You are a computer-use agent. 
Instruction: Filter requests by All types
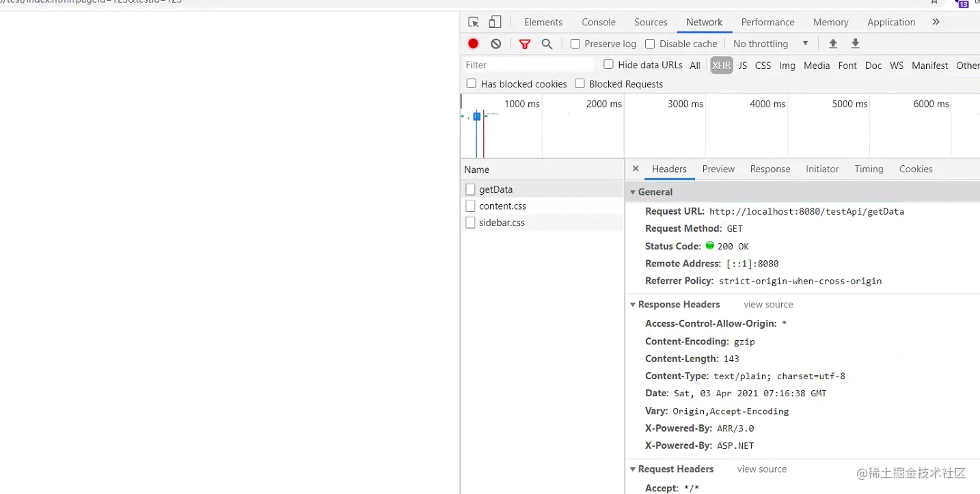(x=695, y=66)
